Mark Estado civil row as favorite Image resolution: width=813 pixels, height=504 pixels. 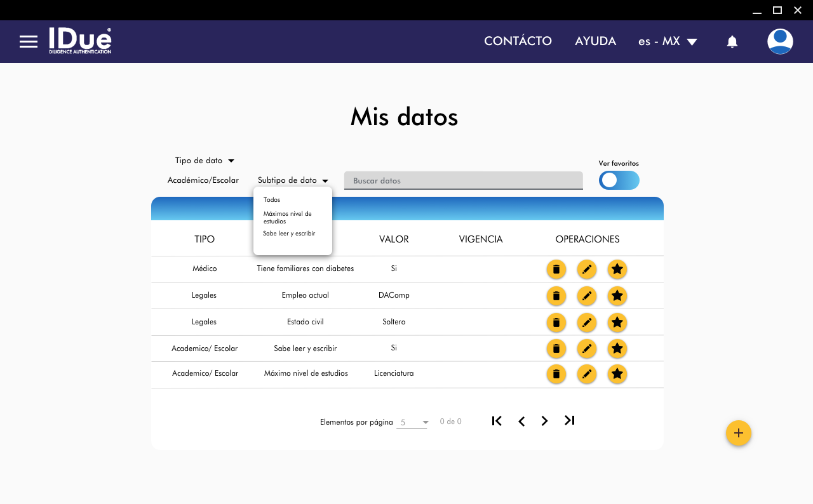coord(617,322)
